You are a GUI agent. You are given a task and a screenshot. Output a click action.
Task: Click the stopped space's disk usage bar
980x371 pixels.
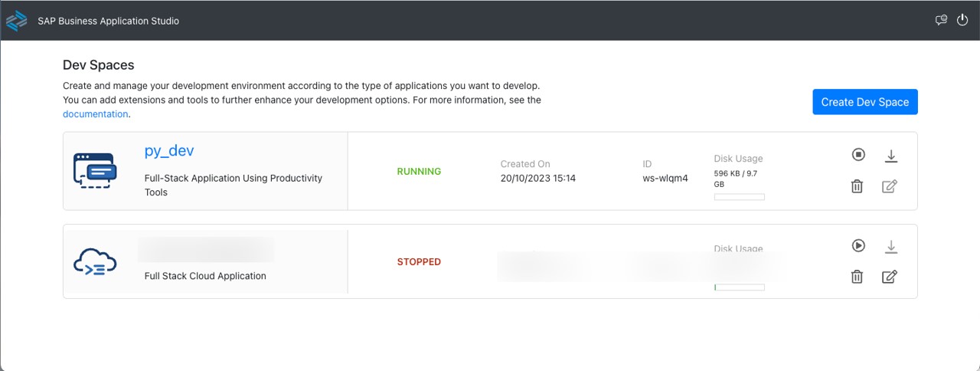(740, 287)
